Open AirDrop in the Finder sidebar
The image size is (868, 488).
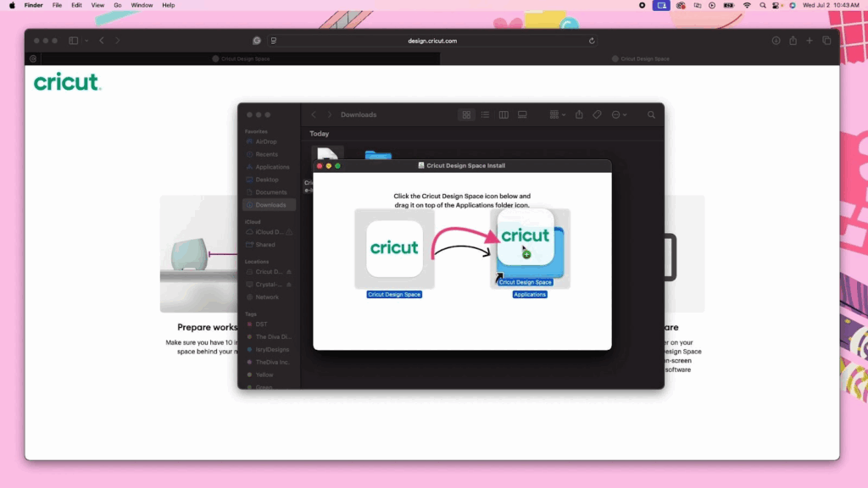click(269, 141)
